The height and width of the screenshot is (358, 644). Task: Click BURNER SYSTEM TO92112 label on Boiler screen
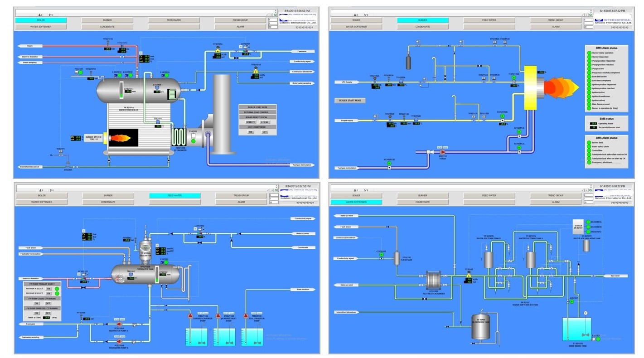[93, 138]
